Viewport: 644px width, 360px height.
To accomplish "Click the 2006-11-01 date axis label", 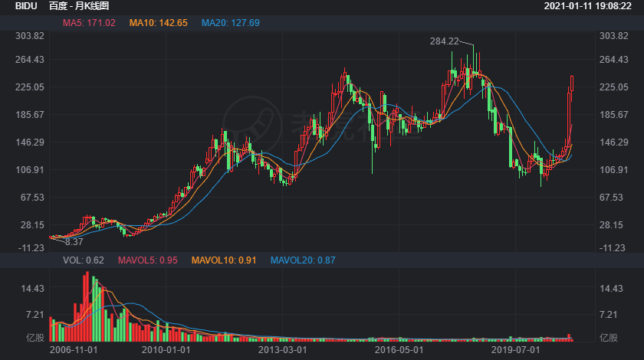I will coord(74,350).
